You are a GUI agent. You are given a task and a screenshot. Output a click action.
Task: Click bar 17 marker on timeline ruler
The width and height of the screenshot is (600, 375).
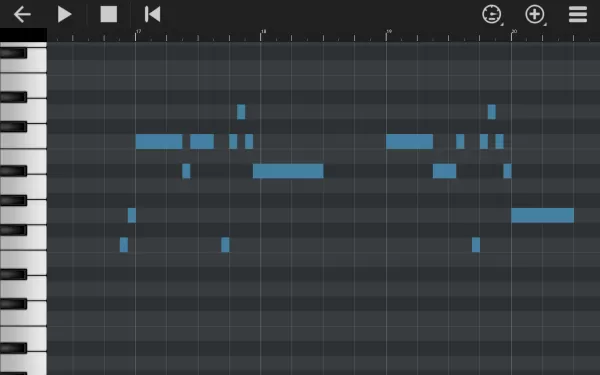139,31
